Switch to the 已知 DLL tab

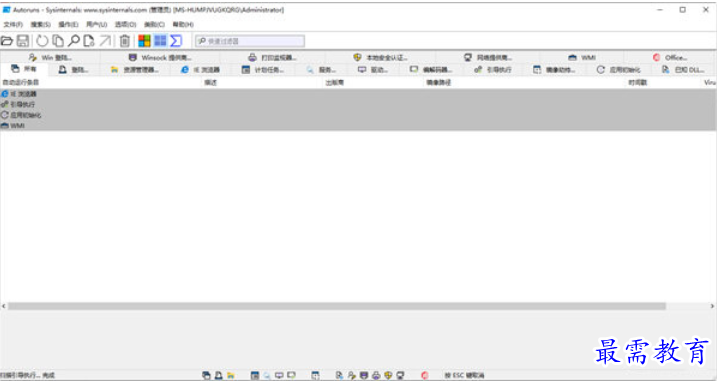683,70
